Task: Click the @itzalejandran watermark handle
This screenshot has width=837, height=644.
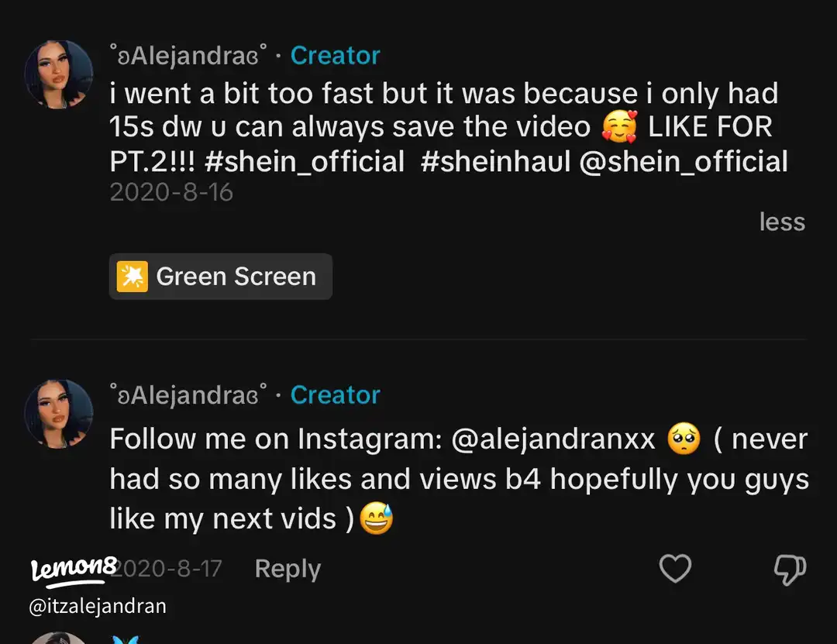Action: pyautogui.click(x=98, y=606)
